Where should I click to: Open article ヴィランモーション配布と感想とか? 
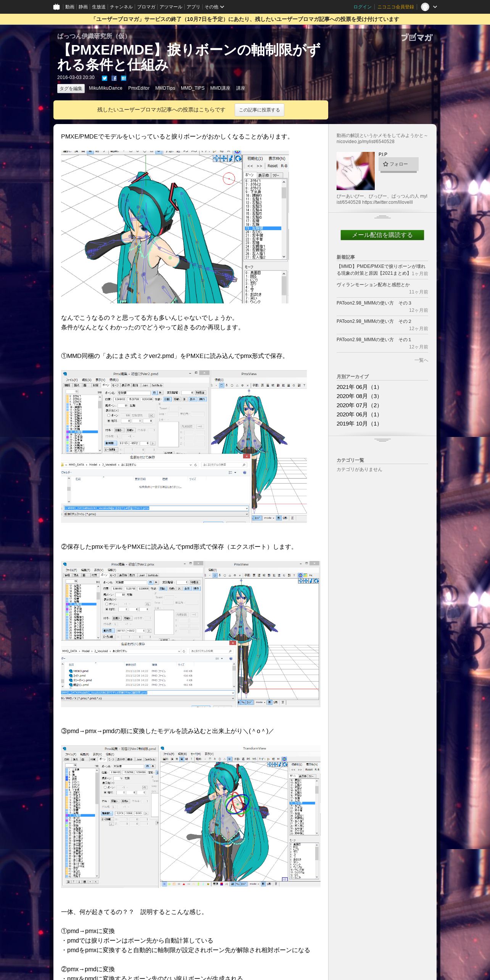tap(373, 285)
